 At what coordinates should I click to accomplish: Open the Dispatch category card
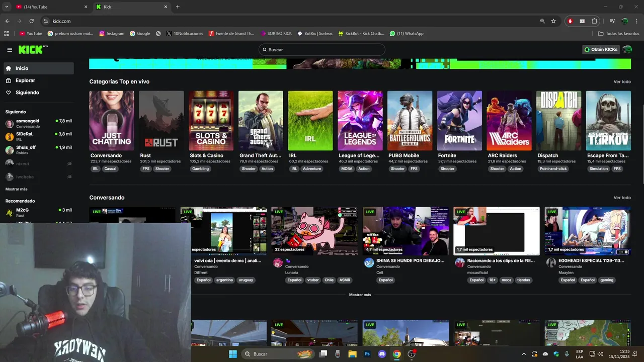click(x=559, y=121)
